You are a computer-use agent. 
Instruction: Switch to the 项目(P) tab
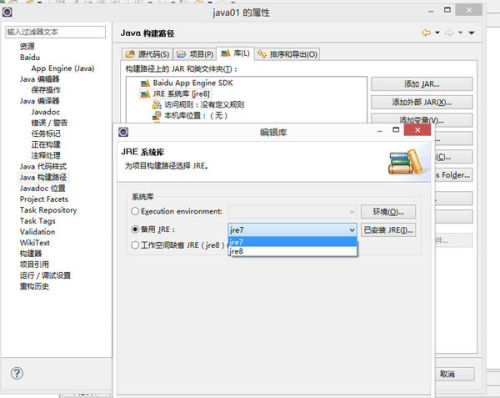[195, 54]
